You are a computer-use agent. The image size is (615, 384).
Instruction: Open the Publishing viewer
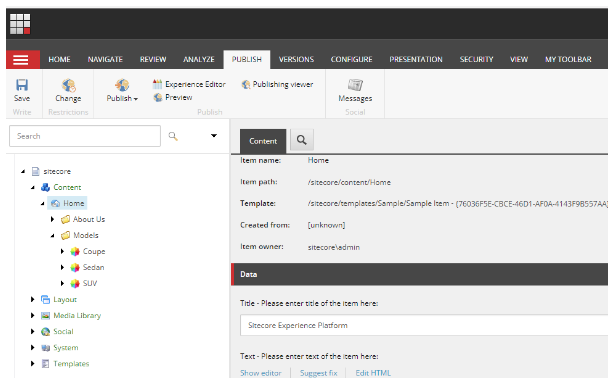[277, 84]
